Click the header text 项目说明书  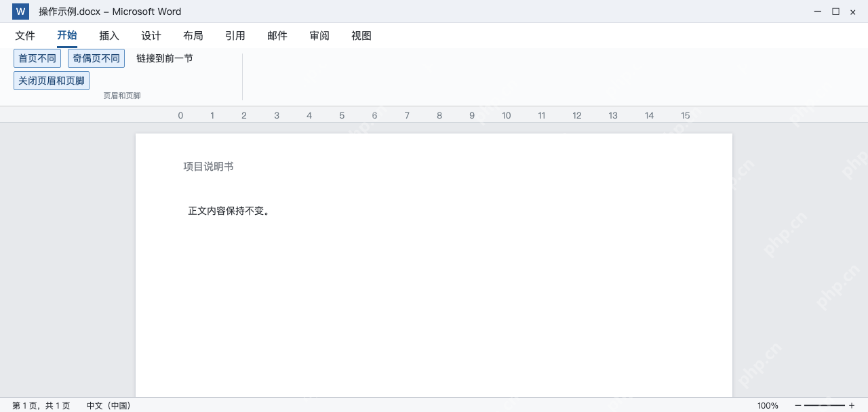click(x=208, y=167)
